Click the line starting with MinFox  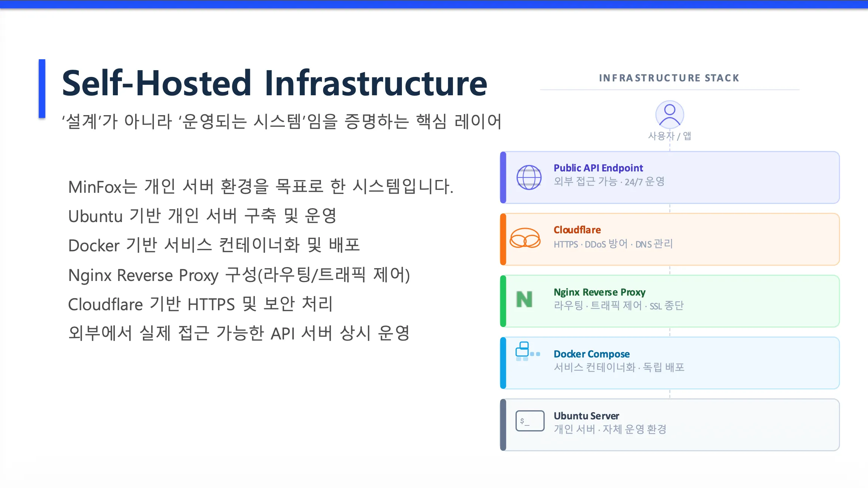click(260, 187)
